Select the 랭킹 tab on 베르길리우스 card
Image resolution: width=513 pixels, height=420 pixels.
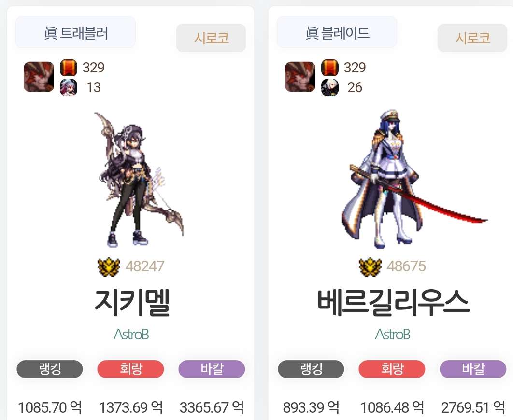click(311, 369)
